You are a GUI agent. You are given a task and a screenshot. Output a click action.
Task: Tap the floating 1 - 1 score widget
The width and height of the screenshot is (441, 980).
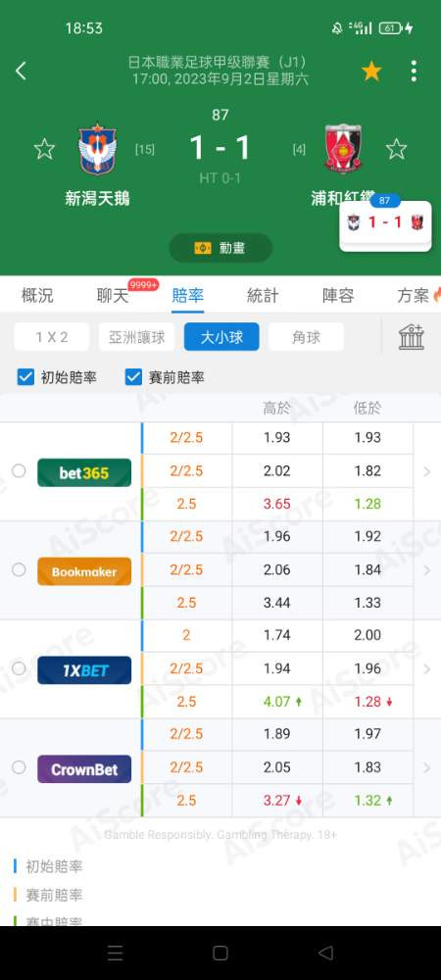tap(385, 223)
